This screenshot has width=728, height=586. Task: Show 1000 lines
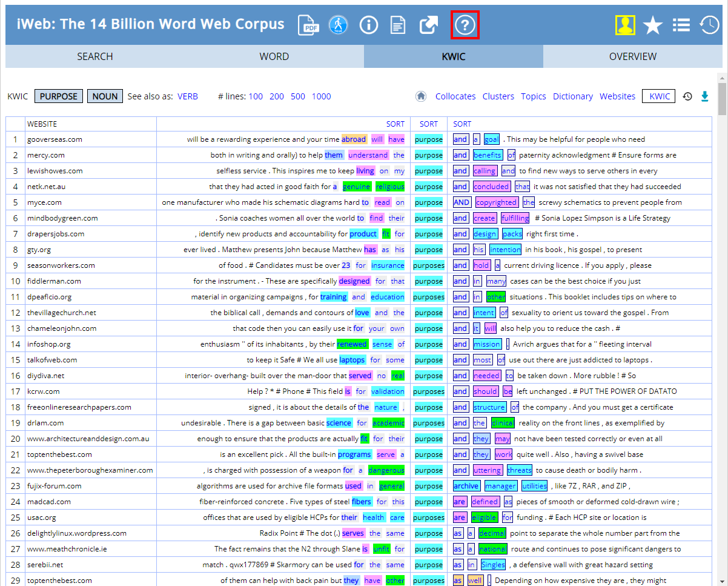[322, 96]
